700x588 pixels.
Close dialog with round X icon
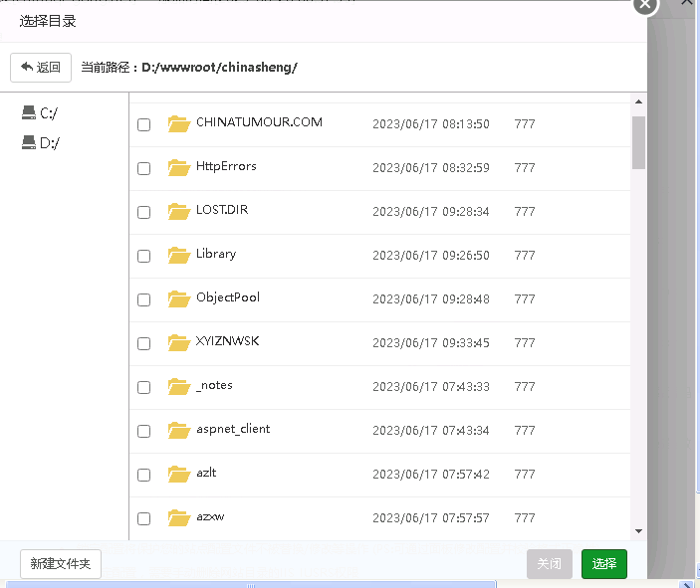click(645, 4)
